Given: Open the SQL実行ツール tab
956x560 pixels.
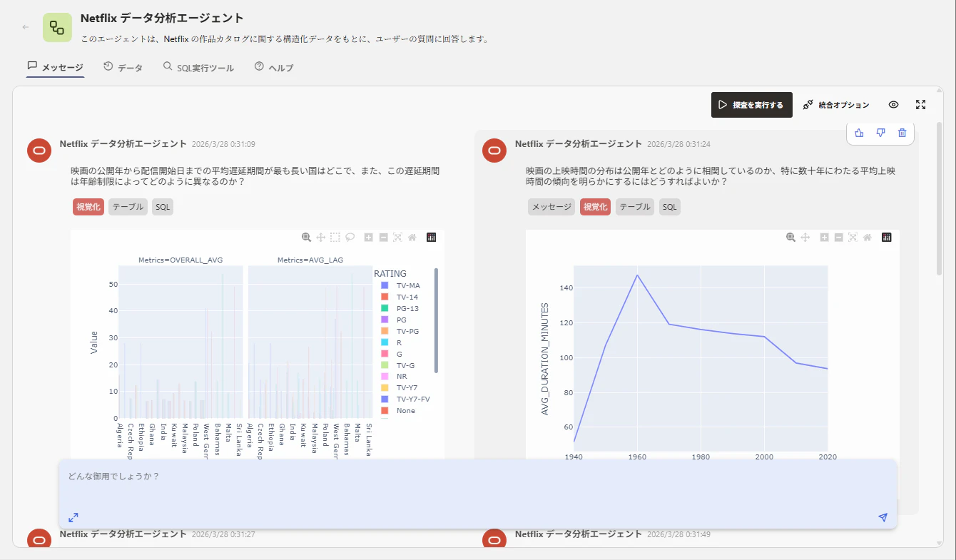Looking at the screenshot, I should coord(198,67).
